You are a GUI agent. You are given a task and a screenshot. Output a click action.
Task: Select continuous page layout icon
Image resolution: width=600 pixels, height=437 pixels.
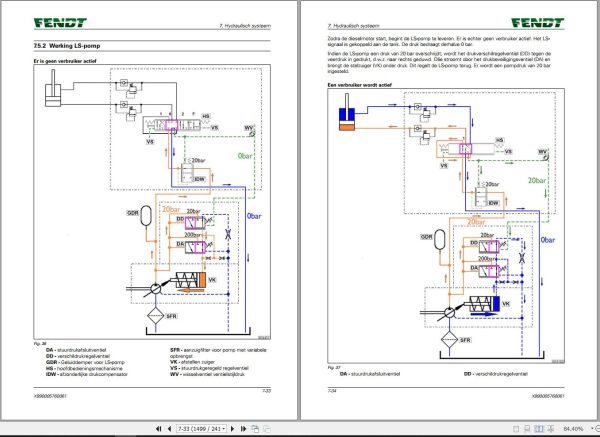pyautogui.click(x=527, y=429)
